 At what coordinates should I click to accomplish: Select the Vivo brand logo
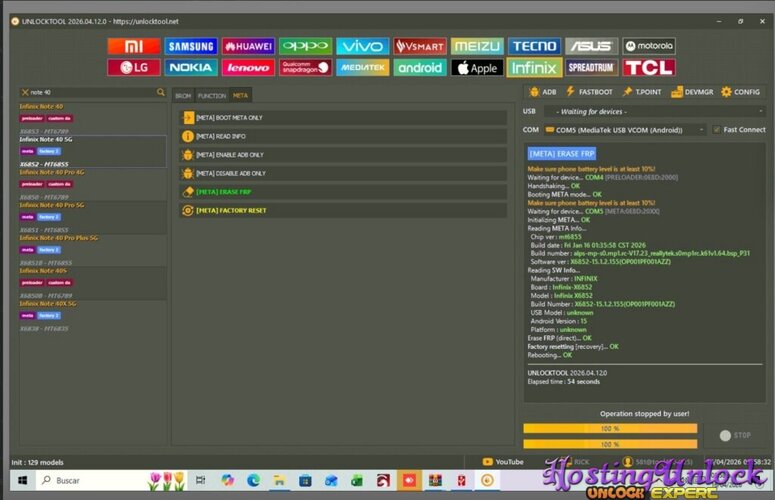363,46
